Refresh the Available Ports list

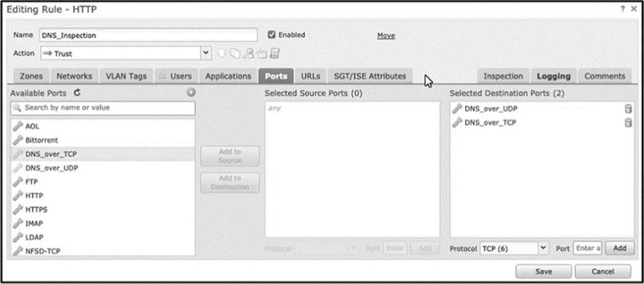point(77,93)
